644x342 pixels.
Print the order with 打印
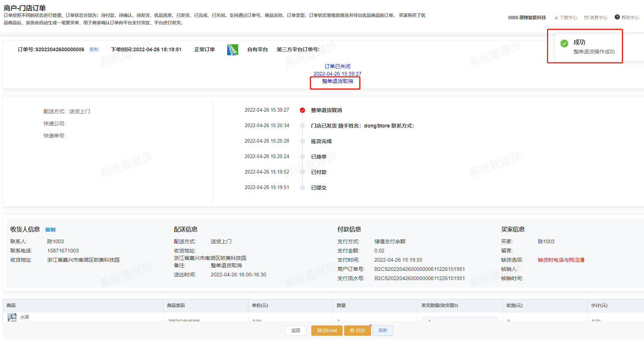[357, 331]
